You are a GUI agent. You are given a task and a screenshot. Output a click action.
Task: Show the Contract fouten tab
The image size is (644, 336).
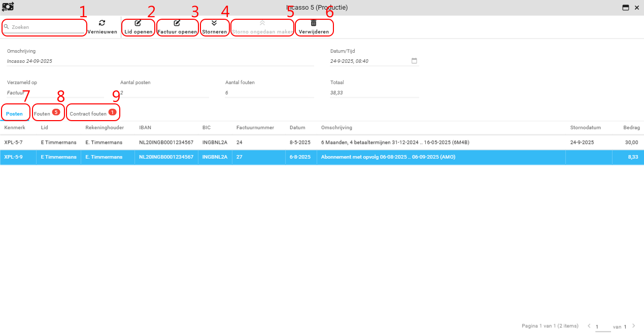(x=88, y=114)
